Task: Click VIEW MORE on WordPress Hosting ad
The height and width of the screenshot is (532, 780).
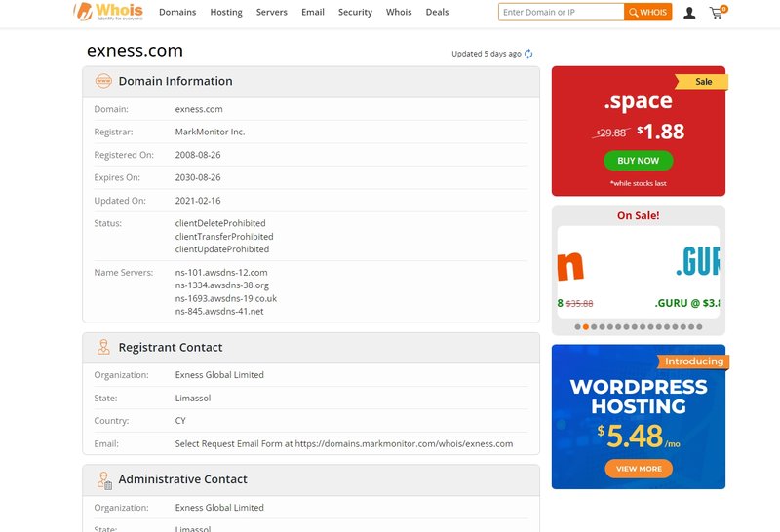Action: coord(639,469)
